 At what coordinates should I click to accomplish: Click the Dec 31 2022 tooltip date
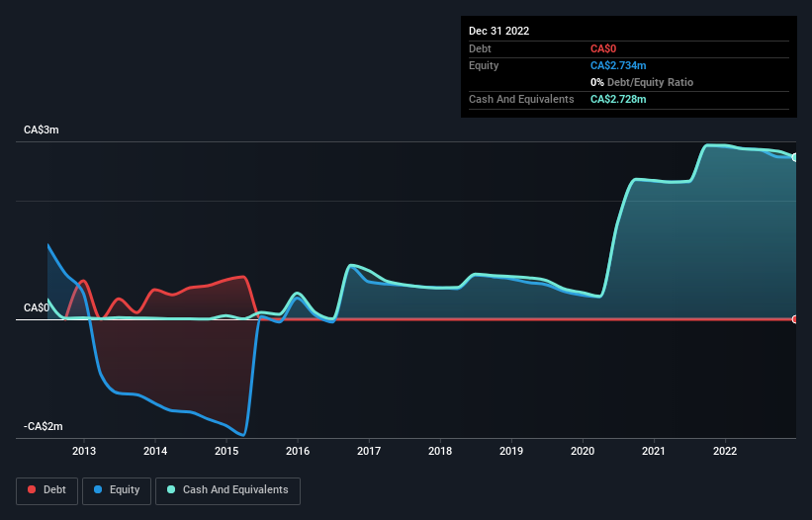pos(499,31)
